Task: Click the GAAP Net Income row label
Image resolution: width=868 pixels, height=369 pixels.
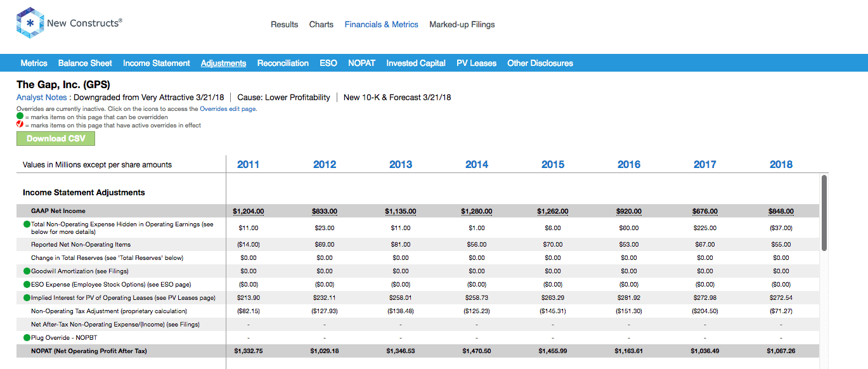Action: pos(58,211)
